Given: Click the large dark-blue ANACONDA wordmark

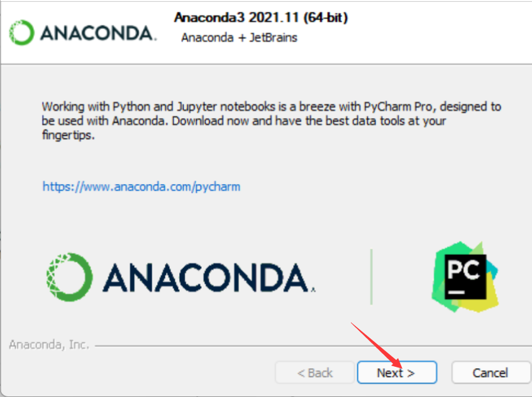Looking at the screenshot, I should 209,278.
